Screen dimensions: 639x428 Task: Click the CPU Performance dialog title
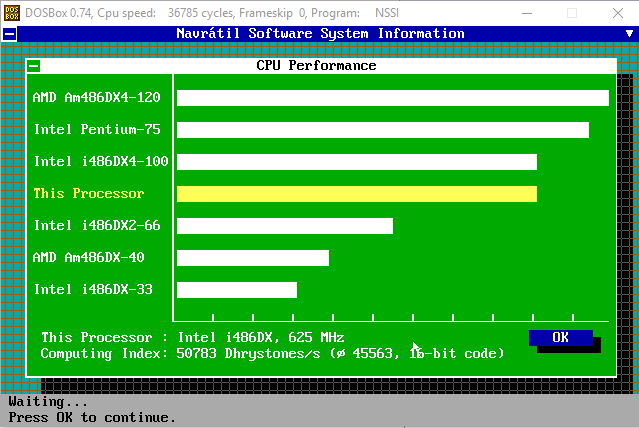pos(316,66)
